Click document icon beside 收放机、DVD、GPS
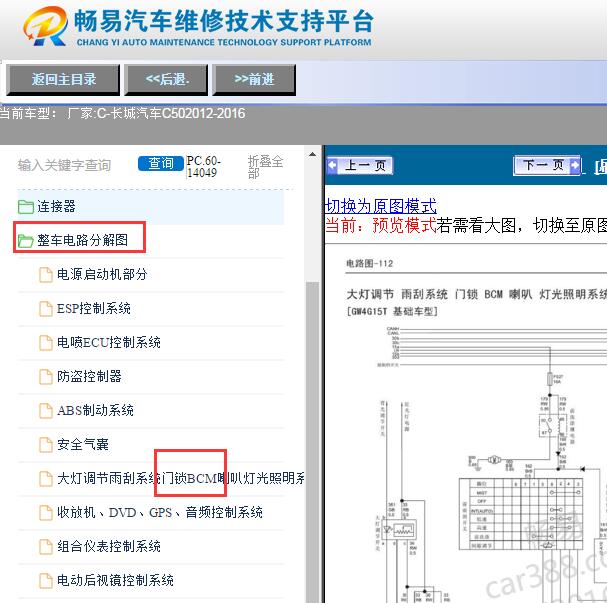This screenshot has width=607, height=603. pos(46,512)
